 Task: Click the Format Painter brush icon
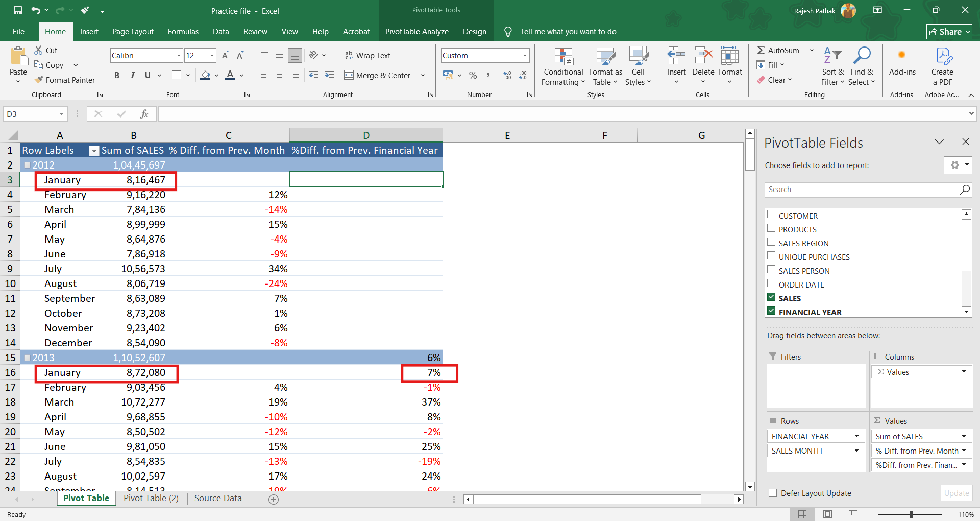(x=39, y=80)
